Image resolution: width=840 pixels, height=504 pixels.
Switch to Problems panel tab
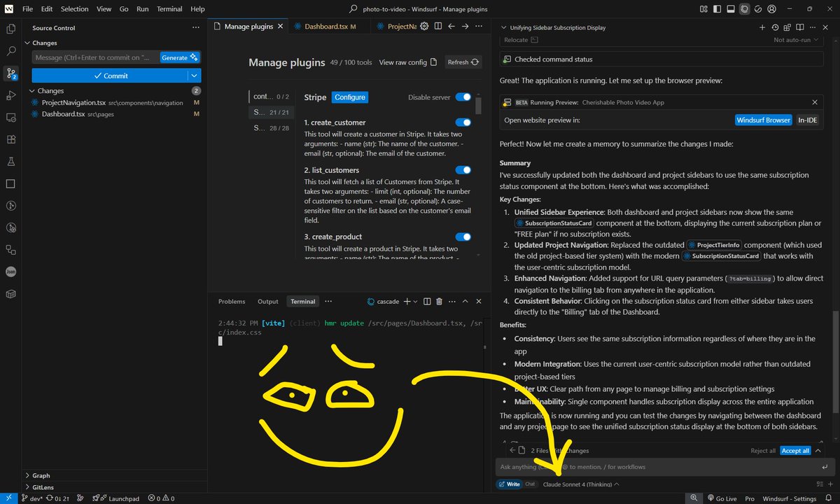tap(232, 302)
